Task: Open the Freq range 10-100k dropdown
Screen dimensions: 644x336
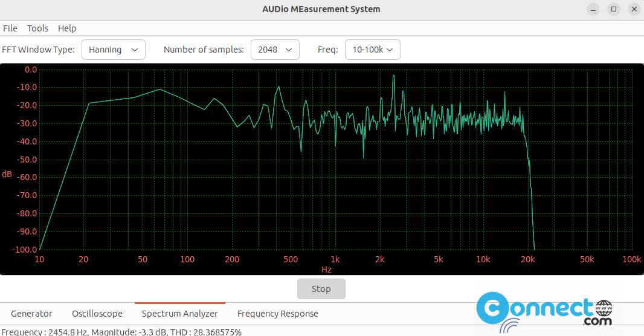Action: click(373, 50)
